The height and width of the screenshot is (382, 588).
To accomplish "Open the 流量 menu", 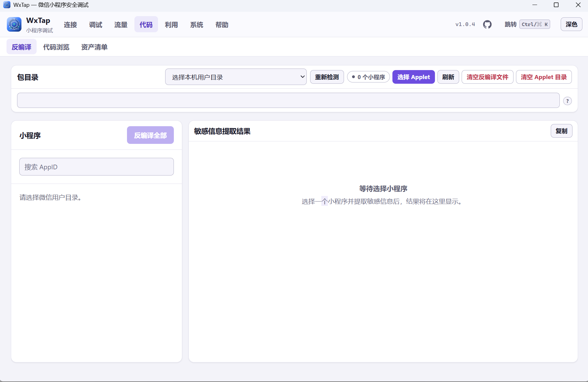I will 121,25.
